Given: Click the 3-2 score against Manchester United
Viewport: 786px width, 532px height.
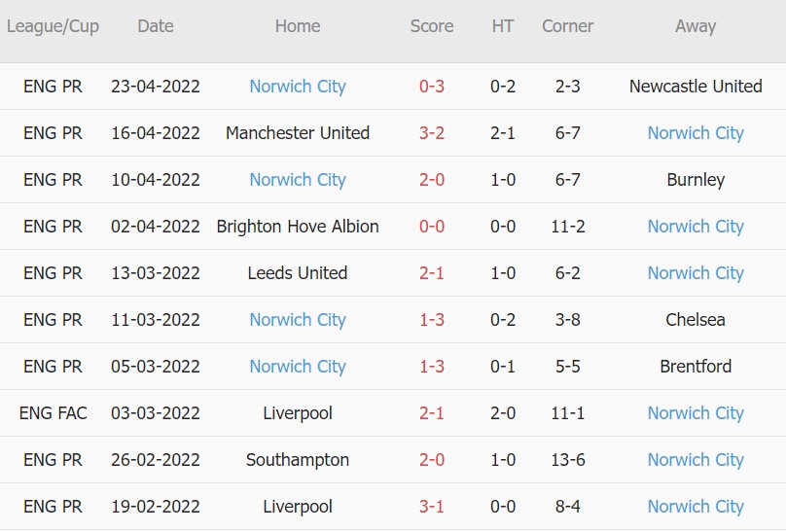Looking at the screenshot, I should click(x=432, y=133).
